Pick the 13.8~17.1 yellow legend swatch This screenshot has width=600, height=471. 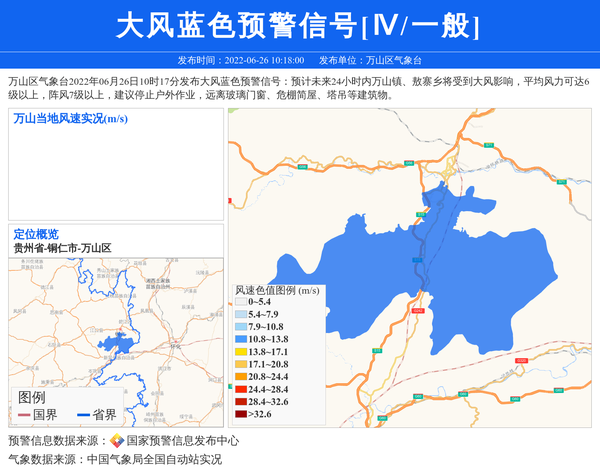(240, 352)
